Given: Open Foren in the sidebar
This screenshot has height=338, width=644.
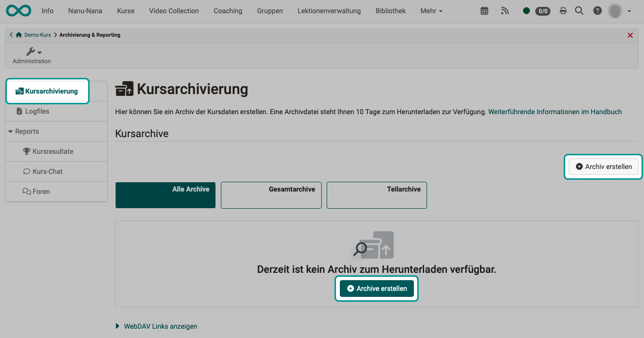Looking at the screenshot, I should pyautogui.click(x=56, y=192).
